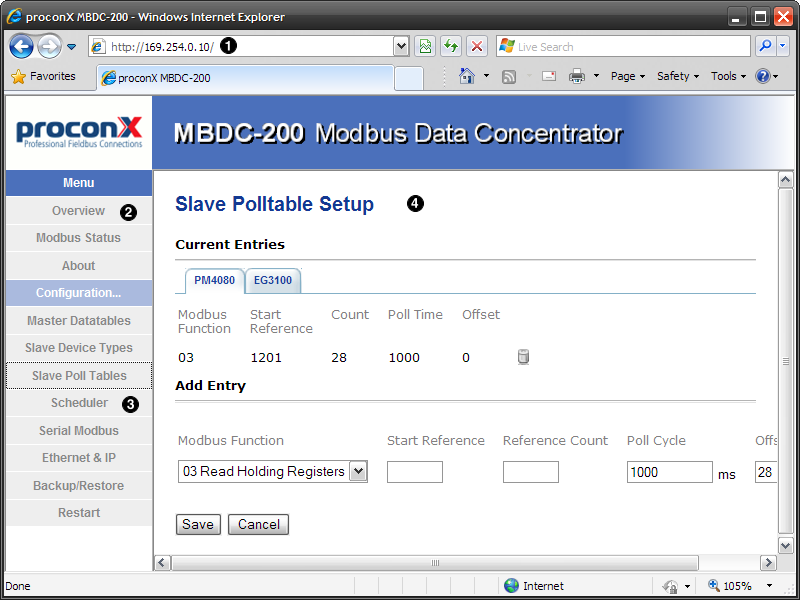Open the Home button dropdown arrow
Image resolution: width=800 pixels, height=600 pixels.
point(486,76)
